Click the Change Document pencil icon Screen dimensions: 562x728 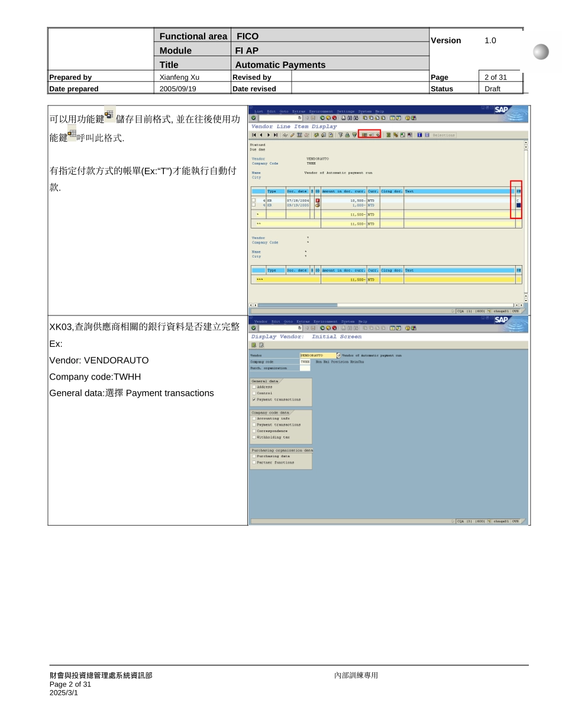pyautogui.click(x=292, y=135)
